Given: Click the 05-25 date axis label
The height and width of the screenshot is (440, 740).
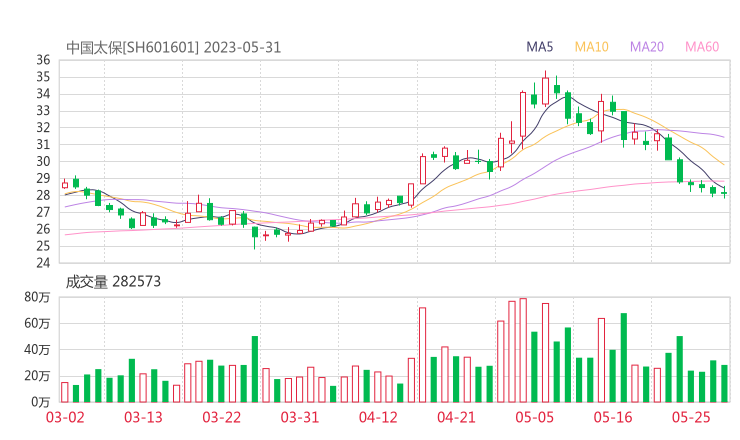Looking at the screenshot, I should pyautogui.click(x=691, y=417).
